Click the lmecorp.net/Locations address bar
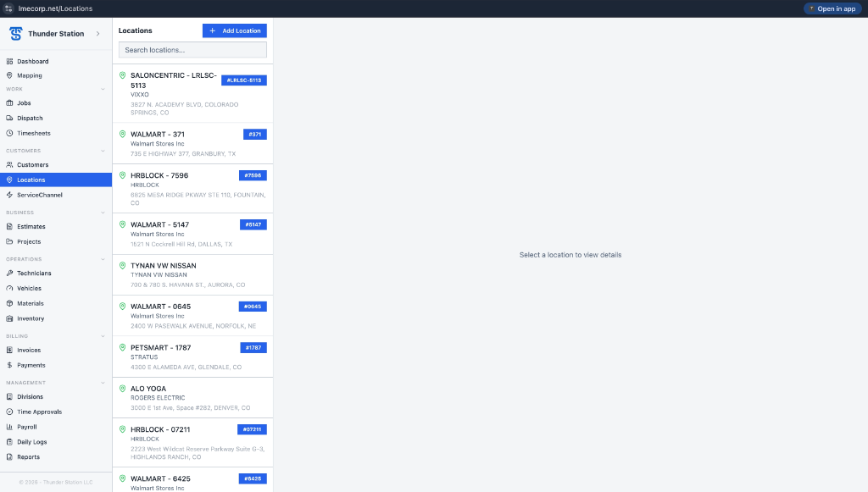The height and width of the screenshot is (492, 868). point(55,8)
